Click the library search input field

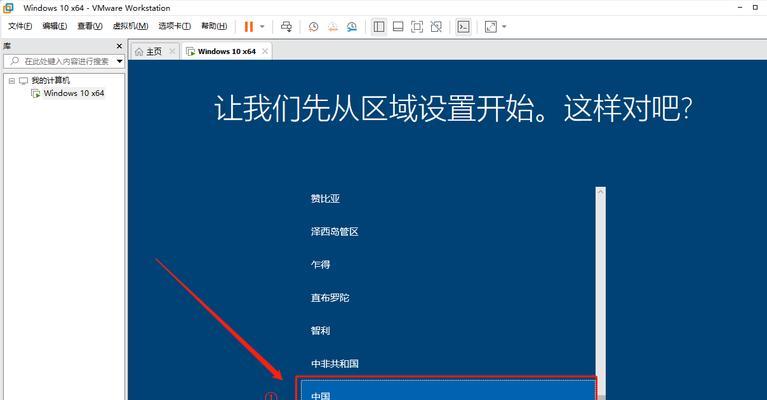tap(59, 61)
